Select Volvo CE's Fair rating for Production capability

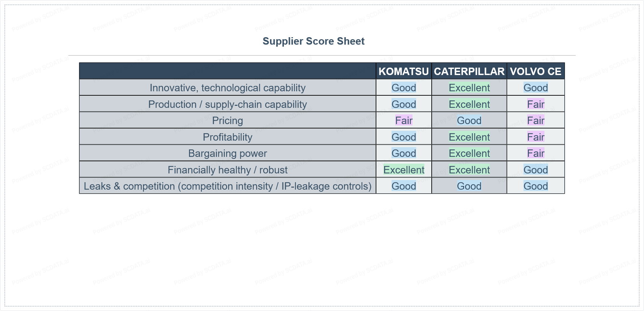click(x=536, y=104)
